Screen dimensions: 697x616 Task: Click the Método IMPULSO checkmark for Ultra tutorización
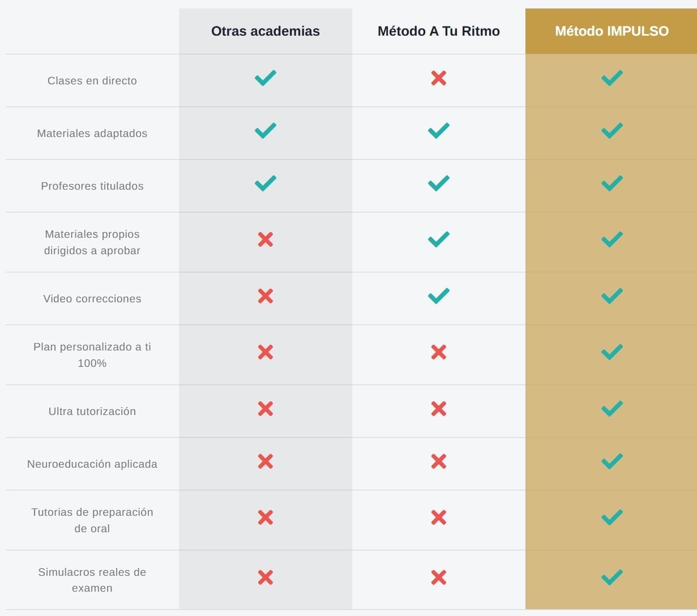(612, 408)
